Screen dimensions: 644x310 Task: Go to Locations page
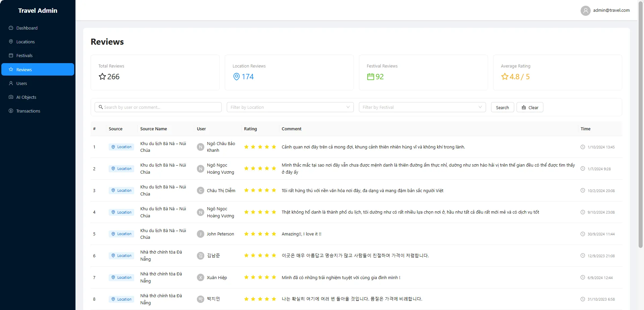point(38,42)
